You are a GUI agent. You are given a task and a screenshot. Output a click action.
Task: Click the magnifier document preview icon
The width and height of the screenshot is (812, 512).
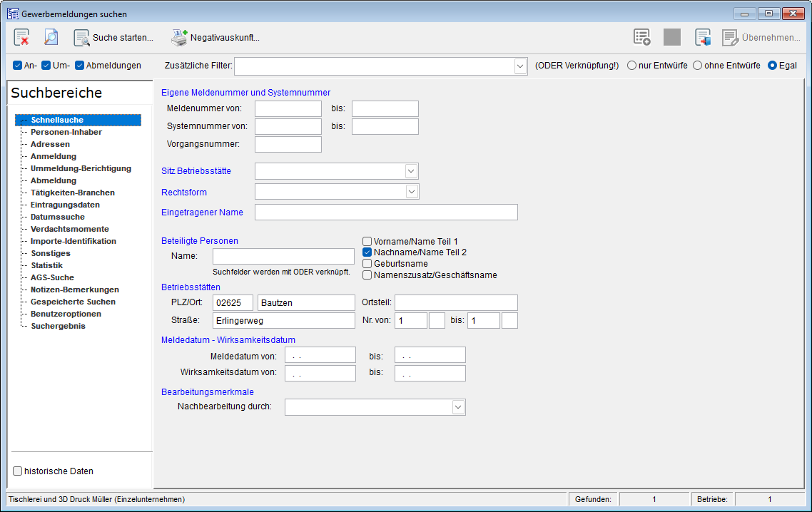click(51, 37)
